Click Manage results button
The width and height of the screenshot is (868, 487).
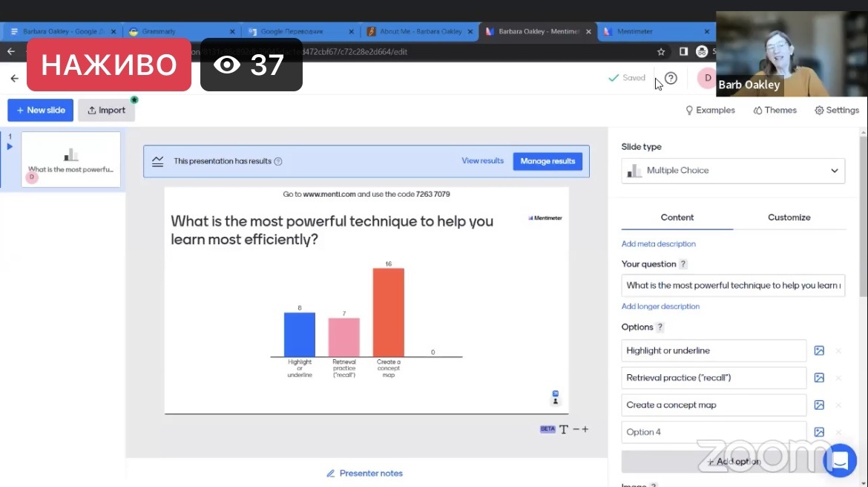point(548,161)
